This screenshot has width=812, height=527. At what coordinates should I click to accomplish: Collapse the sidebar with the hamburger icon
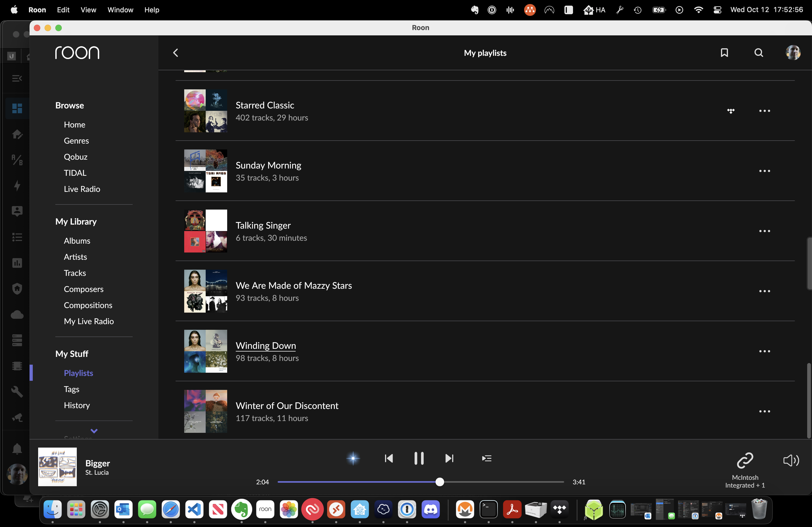(17, 78)
